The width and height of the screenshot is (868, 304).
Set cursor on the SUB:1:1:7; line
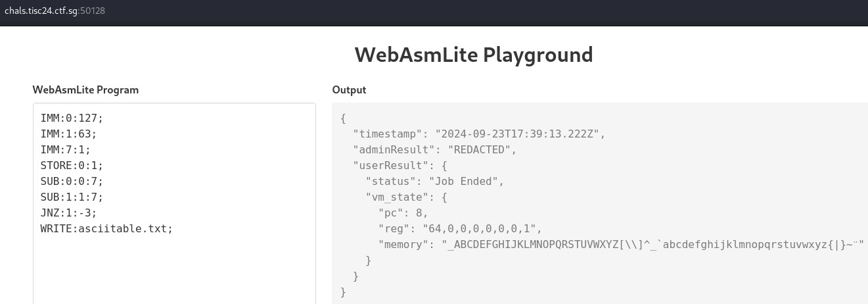(x=72, y=197)
